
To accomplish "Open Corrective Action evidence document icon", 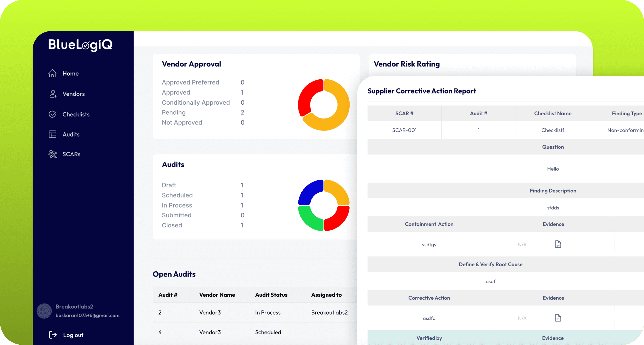I will pos(558,318).
